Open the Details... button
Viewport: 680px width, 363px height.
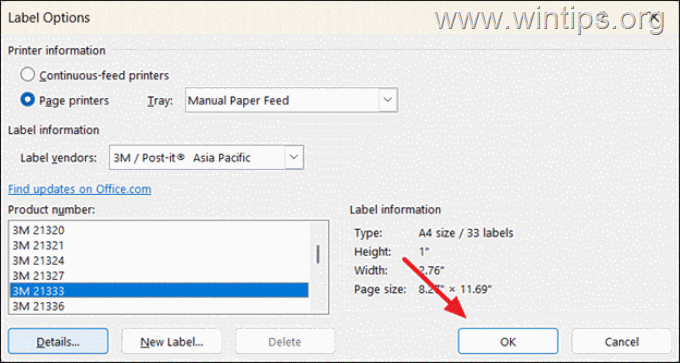point(58,341)
